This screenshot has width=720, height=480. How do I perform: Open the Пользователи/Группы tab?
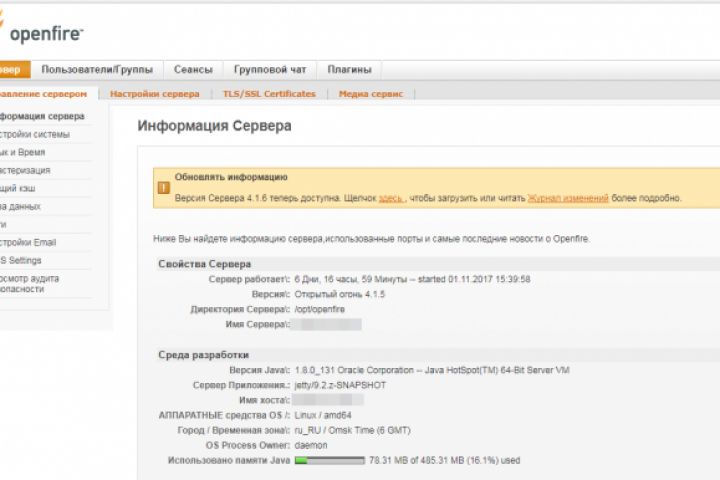click(x=97, y=70)
